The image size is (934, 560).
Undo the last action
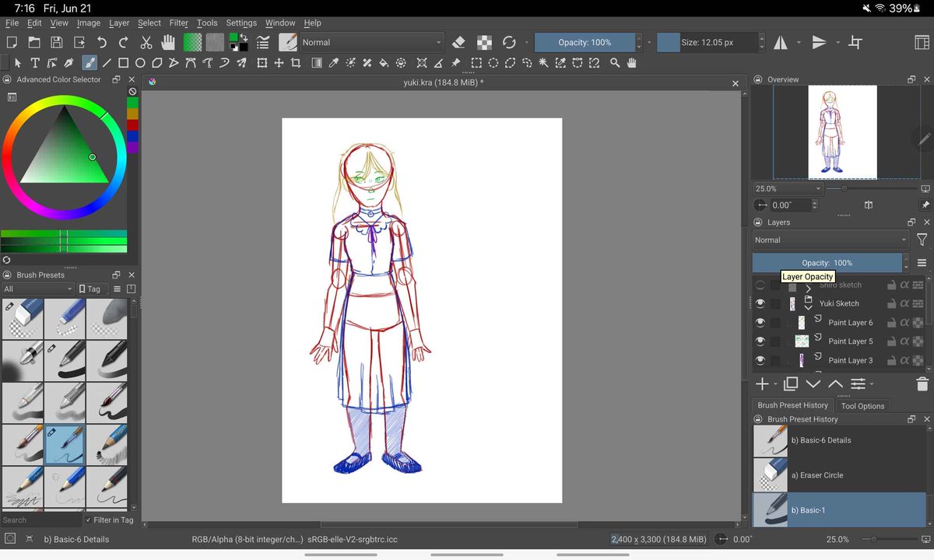pyautogui.click(x=102, y=43)
